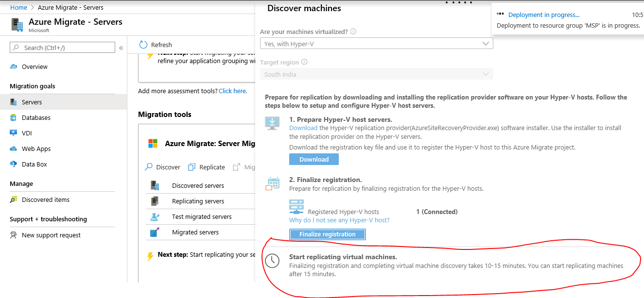Click the Servers icon in Migration goals
644x298 pixels.
pyautogui.click(x=14, y=102)
